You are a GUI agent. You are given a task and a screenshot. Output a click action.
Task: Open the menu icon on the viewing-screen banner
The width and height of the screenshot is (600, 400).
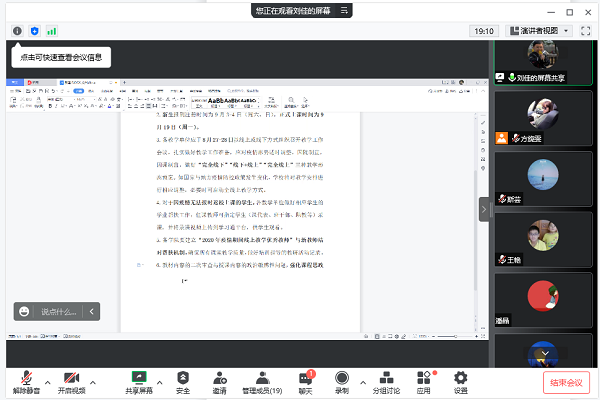[x=344, y=10]
